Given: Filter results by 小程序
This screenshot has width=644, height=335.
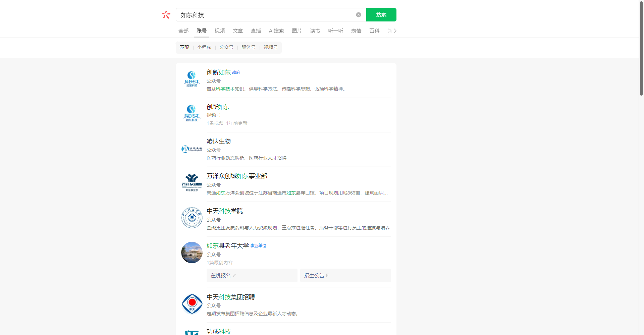Looking at the screenshot, I should point(204,47).
